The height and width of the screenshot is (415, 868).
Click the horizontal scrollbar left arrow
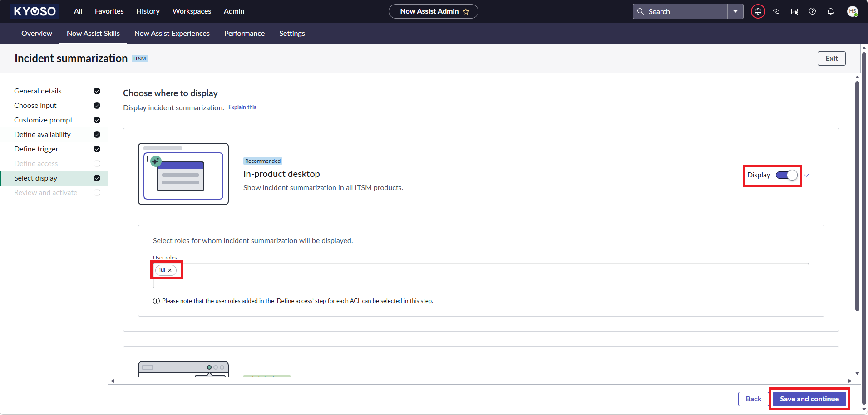pyautogui.click(x=113, y=381)
